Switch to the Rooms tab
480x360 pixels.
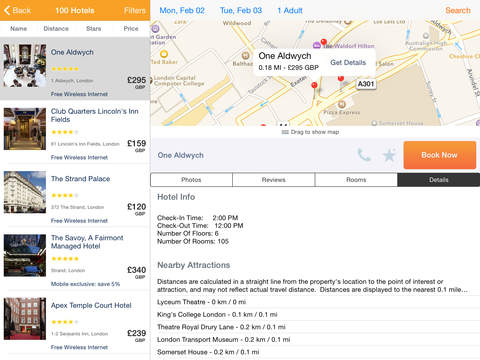coord(356,180)
